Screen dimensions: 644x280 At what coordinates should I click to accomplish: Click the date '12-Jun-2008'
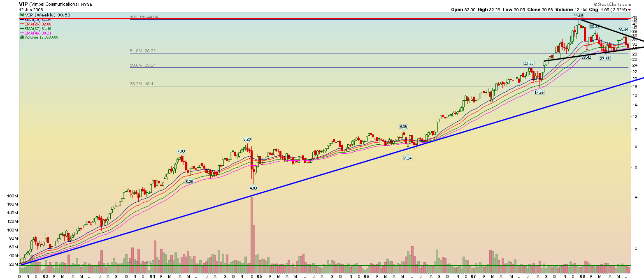tap(30, 9)
